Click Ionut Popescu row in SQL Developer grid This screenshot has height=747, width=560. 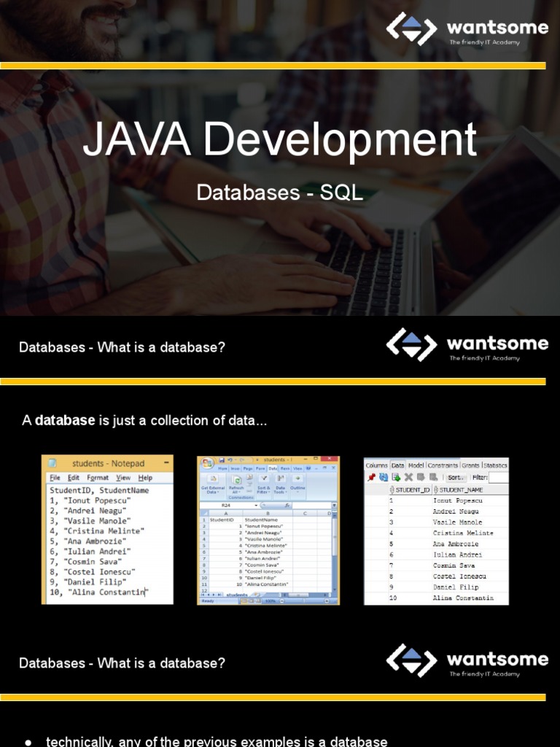click(436, 500)
